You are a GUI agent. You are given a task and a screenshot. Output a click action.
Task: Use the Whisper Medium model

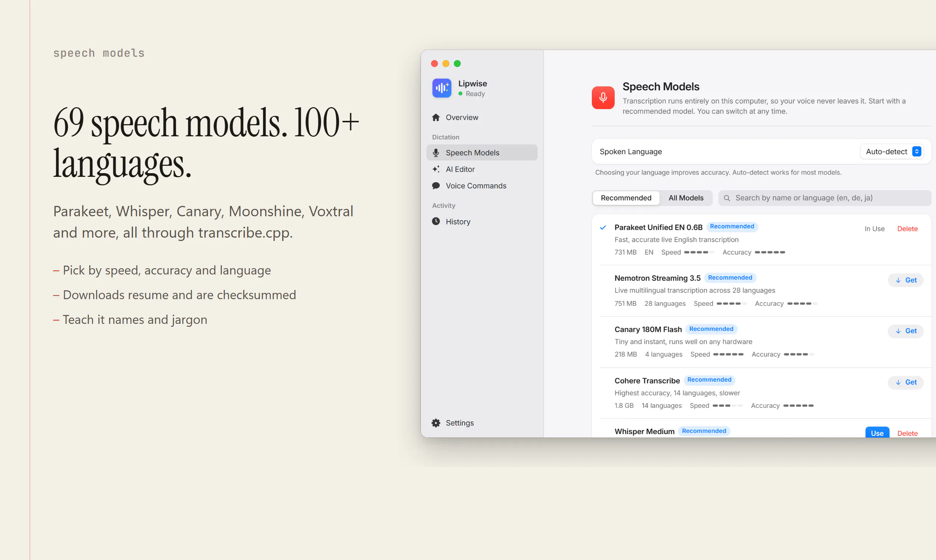point(877,433)
